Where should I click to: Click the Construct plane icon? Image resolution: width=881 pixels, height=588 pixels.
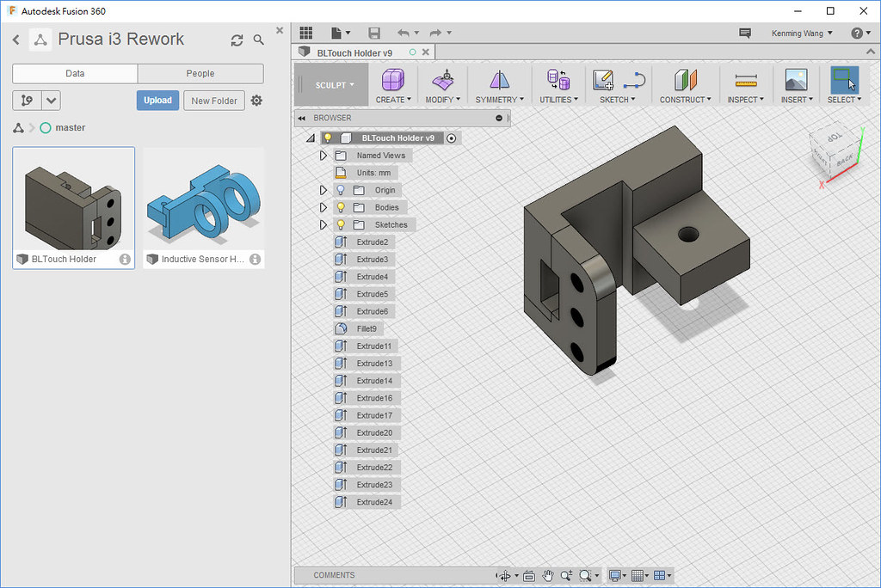(x=685, y=80)
